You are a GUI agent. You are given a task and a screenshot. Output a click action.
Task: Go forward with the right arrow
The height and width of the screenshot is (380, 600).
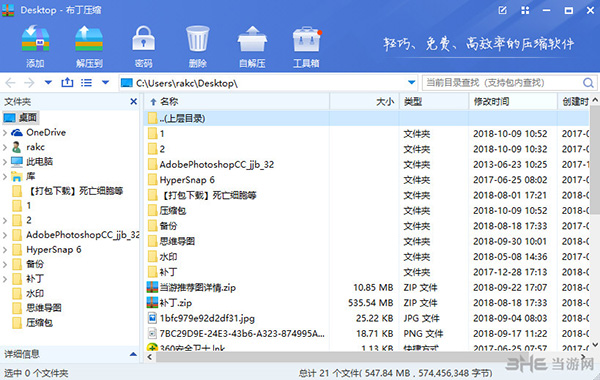tap(29, 83)
